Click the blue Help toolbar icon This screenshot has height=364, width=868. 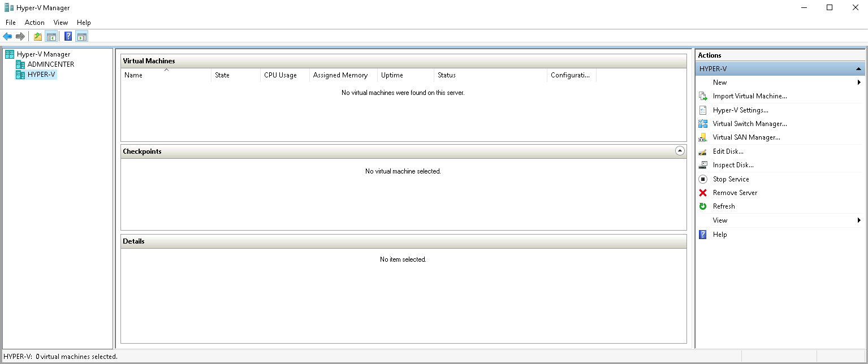(x=68, y=37)
